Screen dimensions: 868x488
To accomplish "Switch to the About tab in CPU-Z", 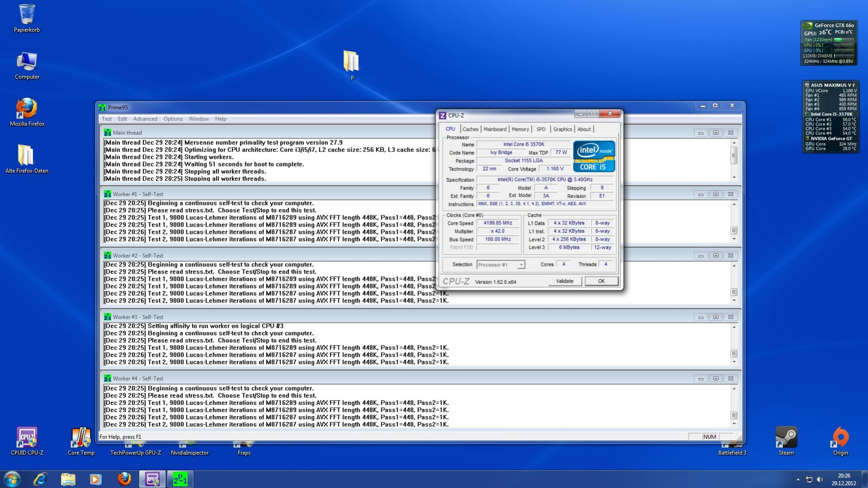I will pyautogui.click(x=584, y=129).
